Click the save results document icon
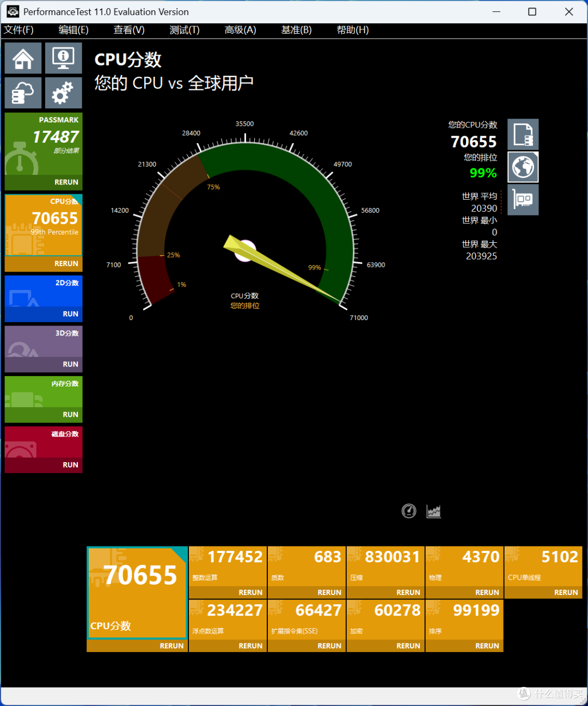The width and height of the screenshot is (588, 706). (523, 134)
